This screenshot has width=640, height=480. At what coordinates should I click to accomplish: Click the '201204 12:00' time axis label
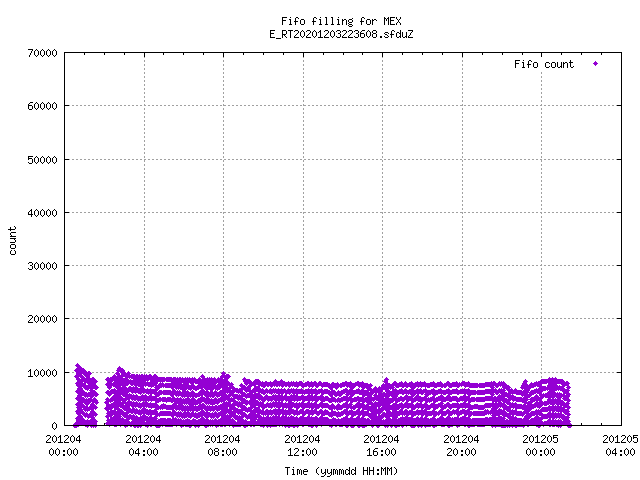(302, 445)
